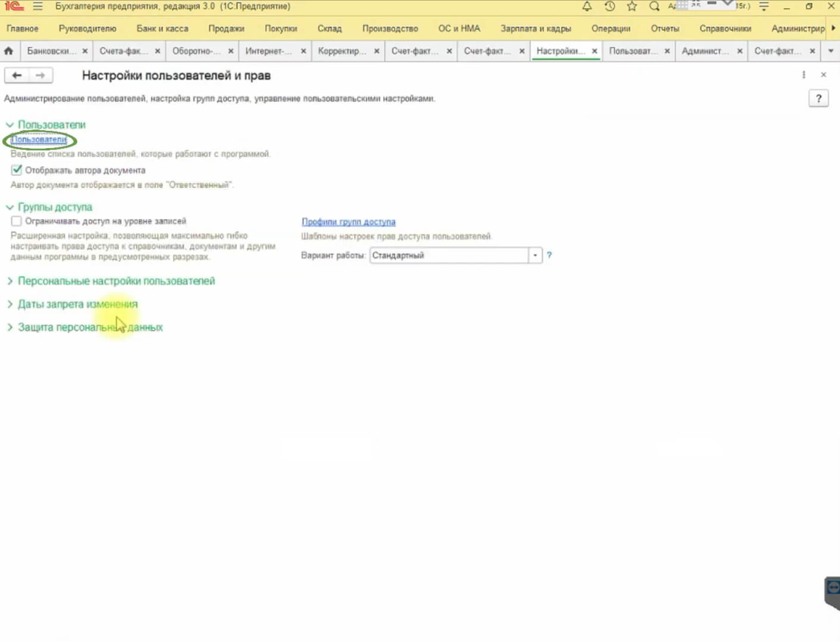The height and width of the screenshot is (642, 840).
Task: Close the settings form with X
Action: [x=823, y=75]
